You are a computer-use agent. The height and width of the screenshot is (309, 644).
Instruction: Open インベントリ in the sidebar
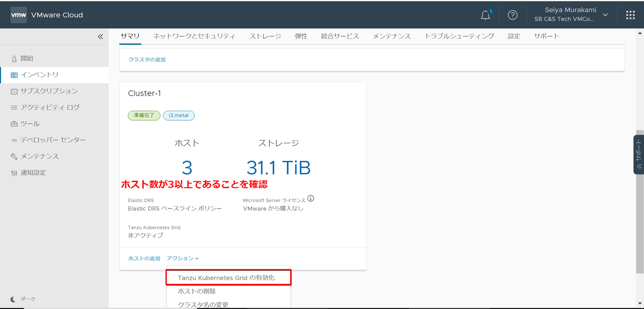(54, 75)
